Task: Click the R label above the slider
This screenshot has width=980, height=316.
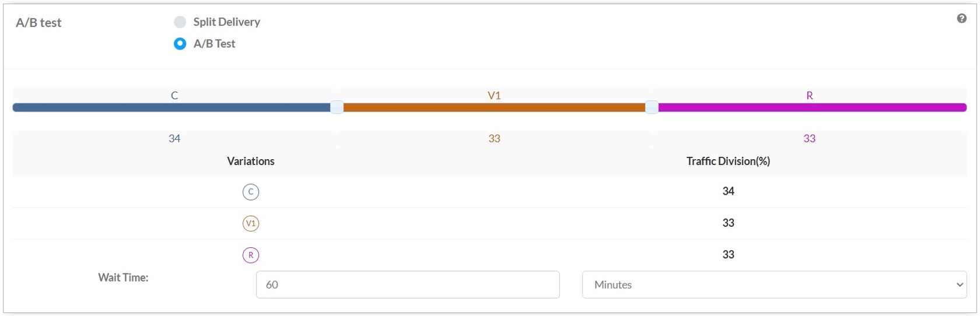Action: point(809,96)
